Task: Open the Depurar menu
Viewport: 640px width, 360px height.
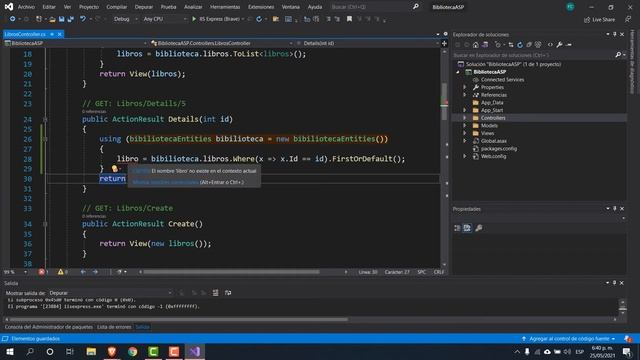Action: (x=144, y=7)
